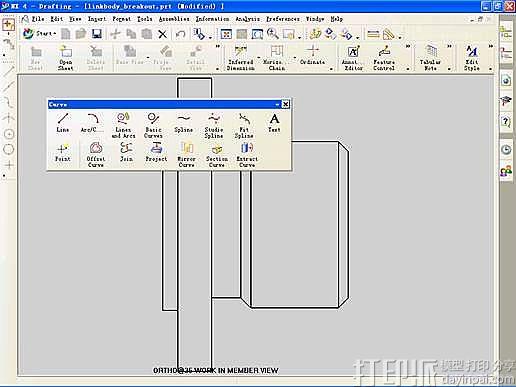This screenshot has height=387, width=516.
Task: Pick the Extract Curve tool
Action: 247,154
